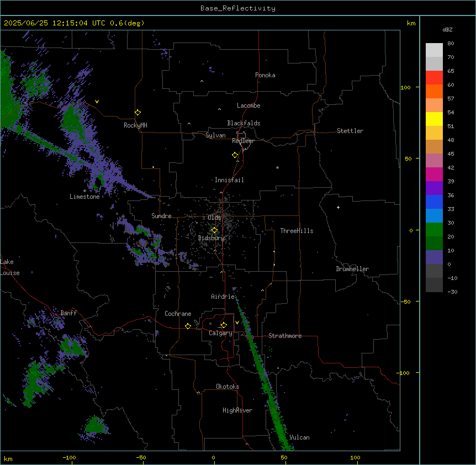Click the Base_Reflectivity title text
The width and height of the screenshot is (476, 465).
pos(238,8)
